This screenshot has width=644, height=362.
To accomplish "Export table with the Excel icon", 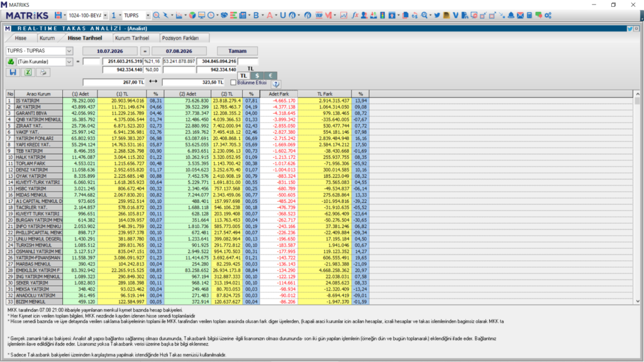I will click(28, 72).
